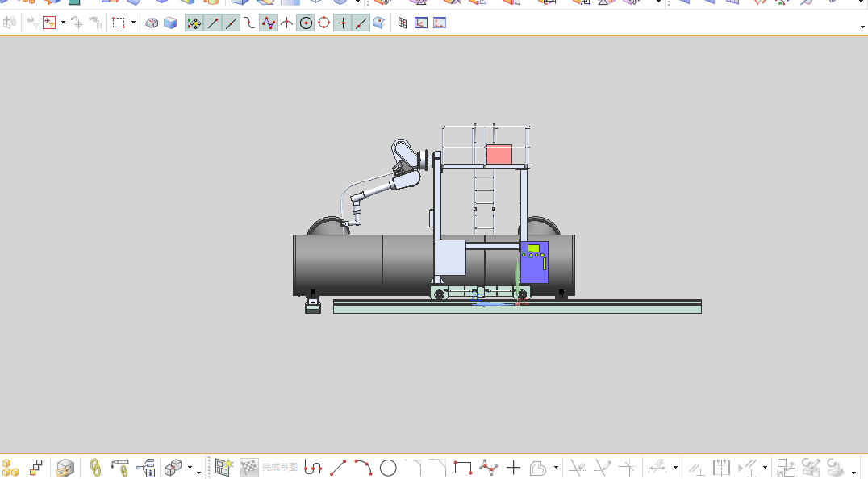Image resolution: width=868 pixels, height=479 pixels.
Task: Click the purple control cabinet in the model
Action: 534,262
